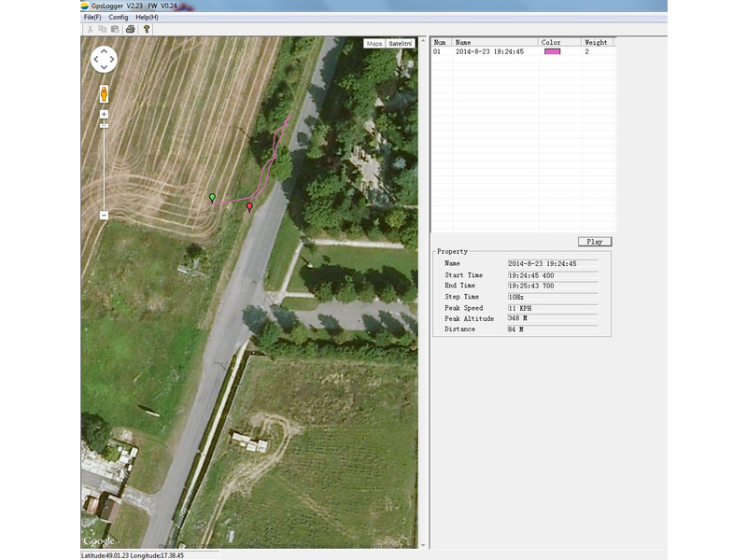Zoom out with the map minus button
This screenshot has height=560, width=747.
point(104,216)
